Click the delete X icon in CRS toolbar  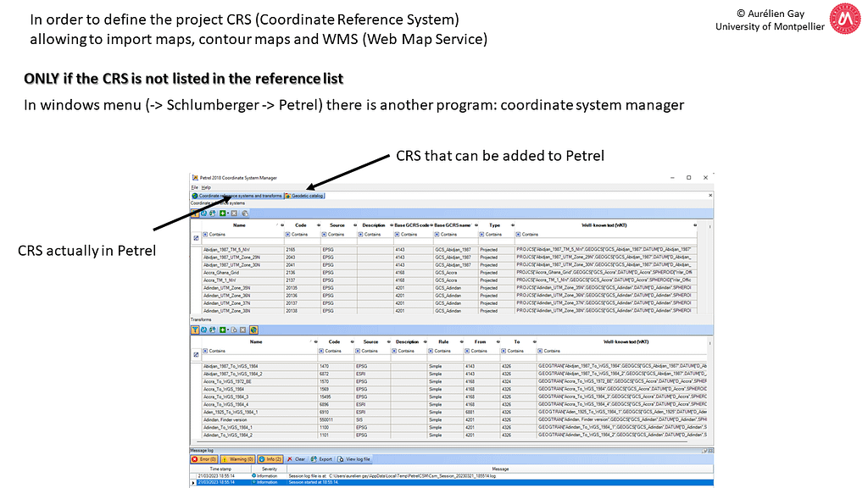point(234,213)
